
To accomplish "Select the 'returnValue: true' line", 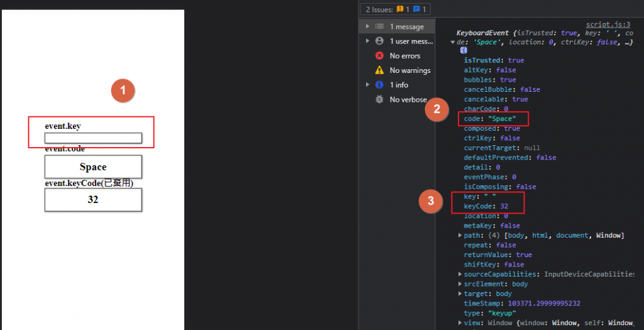I will pos(498,255).
